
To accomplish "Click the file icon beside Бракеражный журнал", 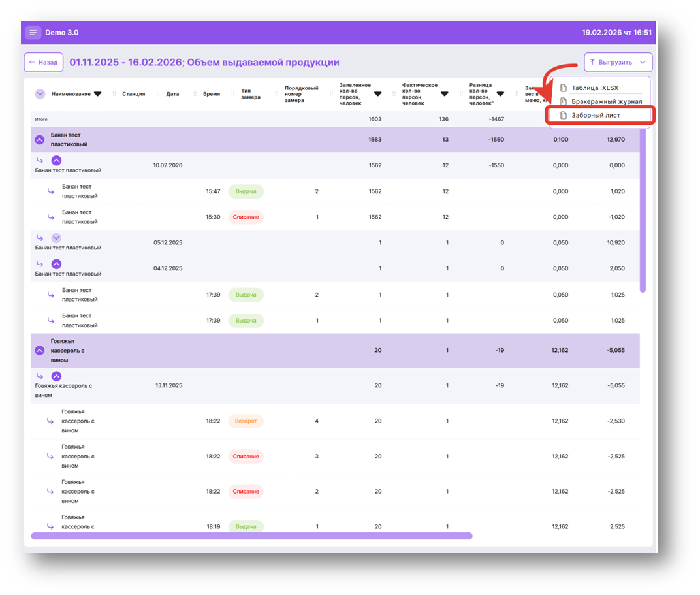I will (564, 101).
